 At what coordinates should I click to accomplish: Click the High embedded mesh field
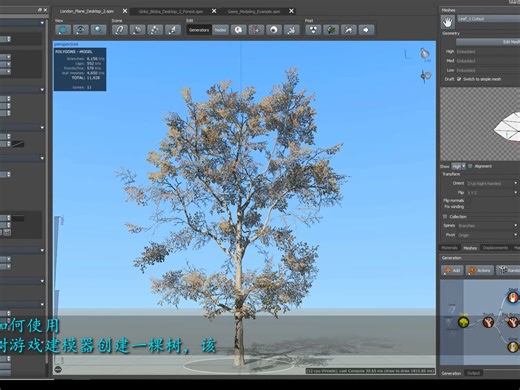(488, 52)
